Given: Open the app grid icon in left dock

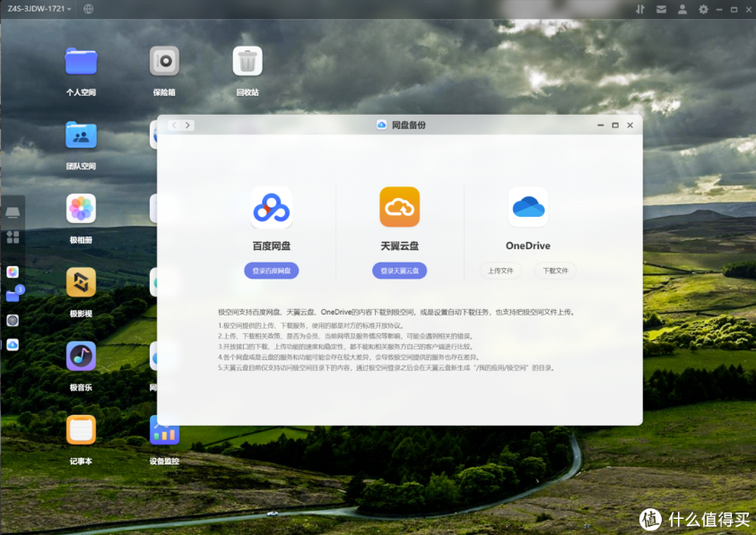Looking at the screenshot, I should pos(13,237).
